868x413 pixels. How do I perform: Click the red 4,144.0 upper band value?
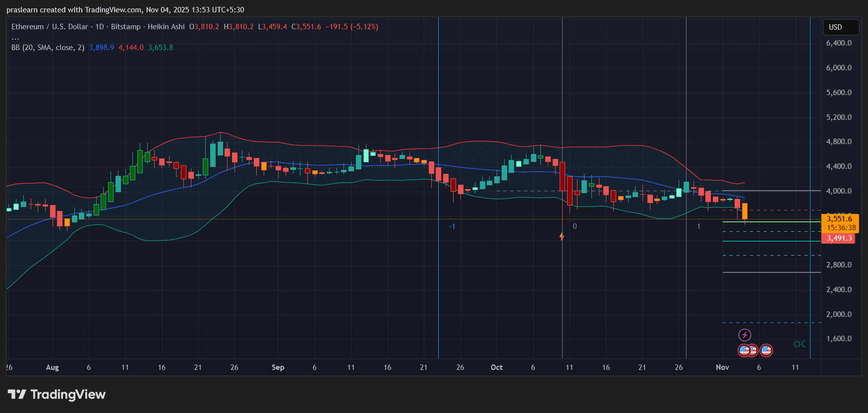(131, 48)
